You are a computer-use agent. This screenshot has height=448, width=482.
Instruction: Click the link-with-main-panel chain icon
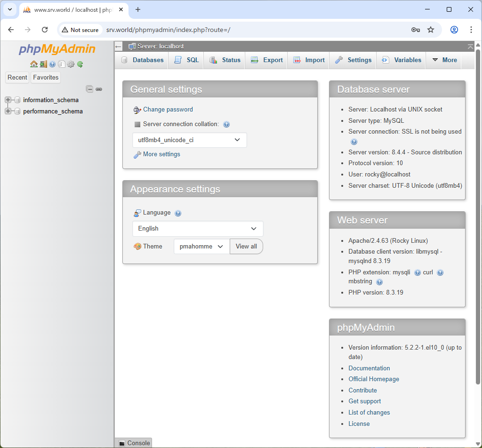(x=99, y=88)
